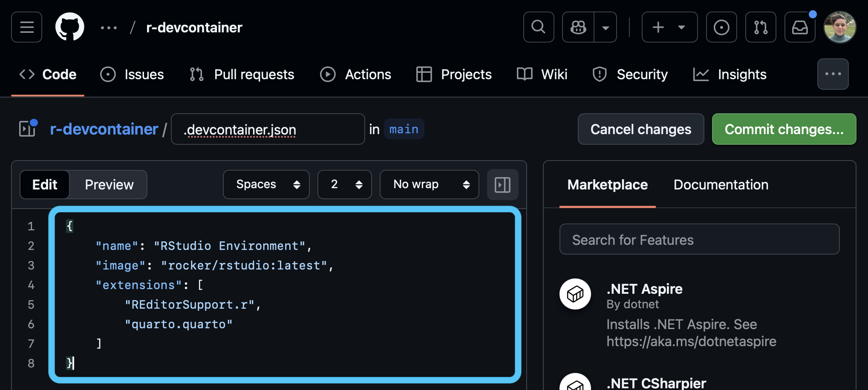Open the Wiki tab

click(x=542, y=75)
